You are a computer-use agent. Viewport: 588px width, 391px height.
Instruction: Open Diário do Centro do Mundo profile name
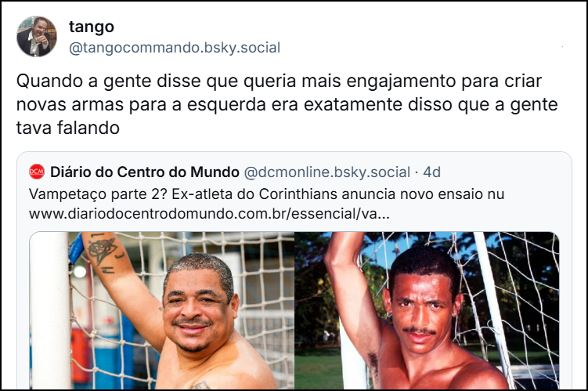tap(145, 172)
